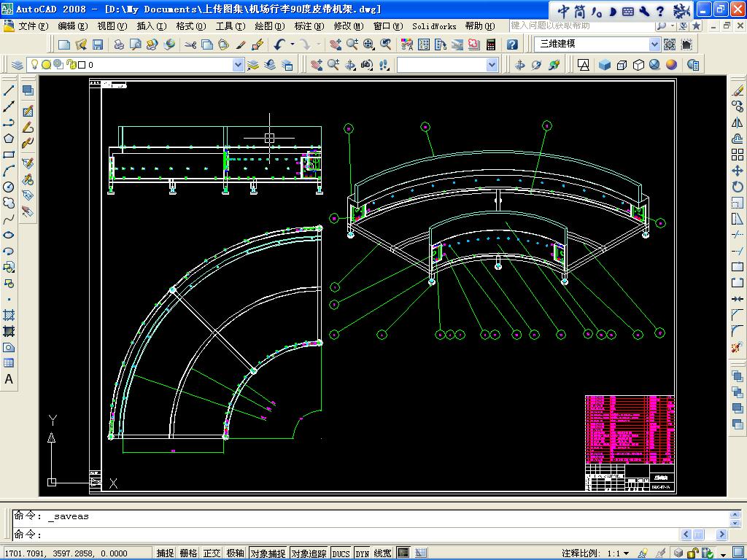747x560 pixels.
Task: Open the 文件(F) menu
Action: 33,26
